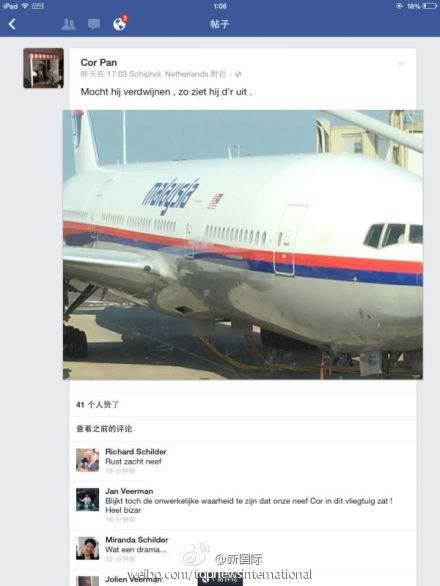Tap the battery indicator in status bar
The width and height of the screenshot is (440, 586).
pos(430,6)
